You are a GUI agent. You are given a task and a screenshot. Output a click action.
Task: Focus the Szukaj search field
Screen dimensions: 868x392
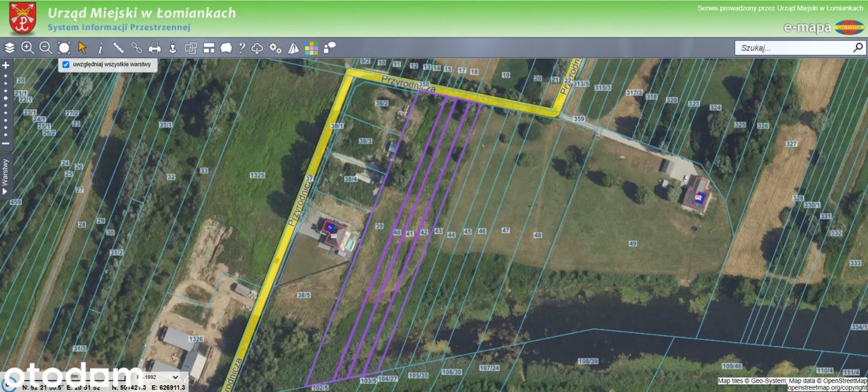click(795, 47)
